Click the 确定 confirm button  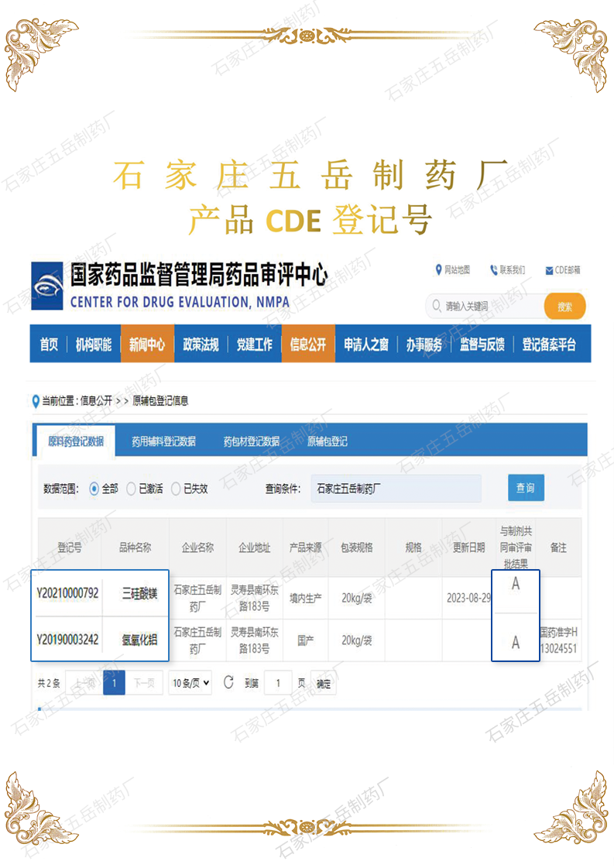point(324,684)
